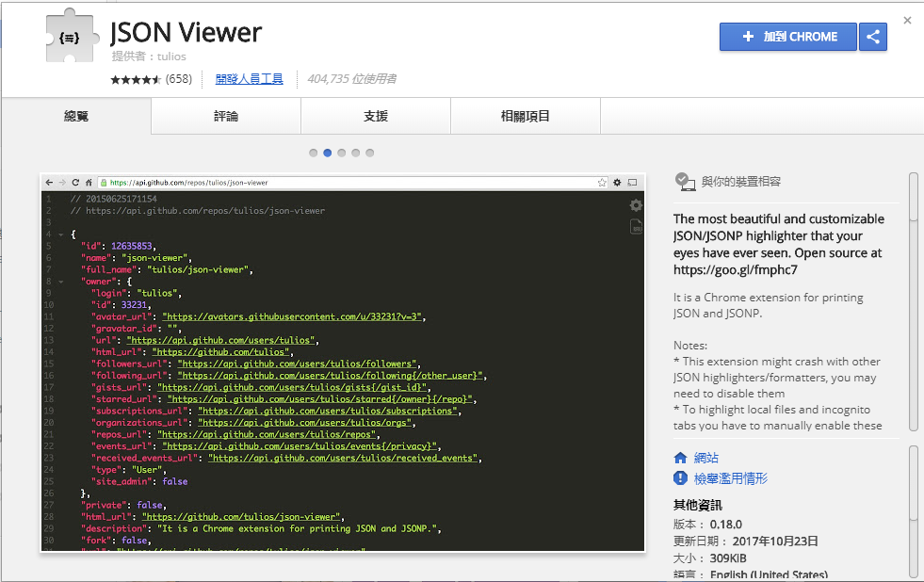Switch to the 評論 tab
This screenshot has height=582, width=924.
[x=225, y=116]
